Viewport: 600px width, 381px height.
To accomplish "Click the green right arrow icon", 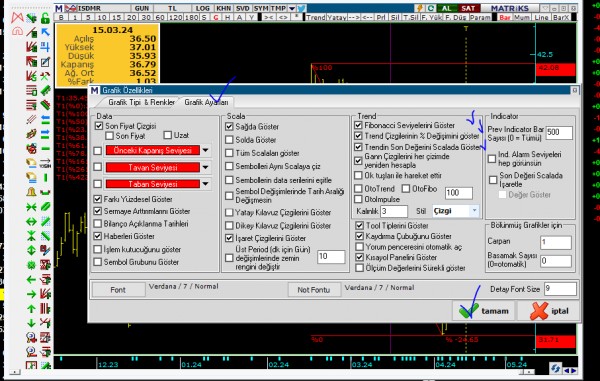I will [31, 294].
